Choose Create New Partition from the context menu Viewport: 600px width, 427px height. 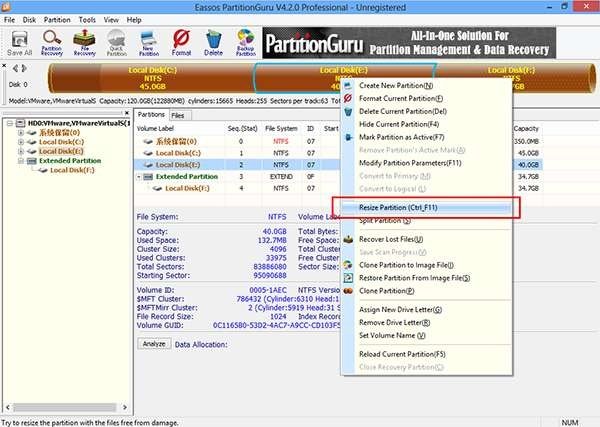coord(396,86)
